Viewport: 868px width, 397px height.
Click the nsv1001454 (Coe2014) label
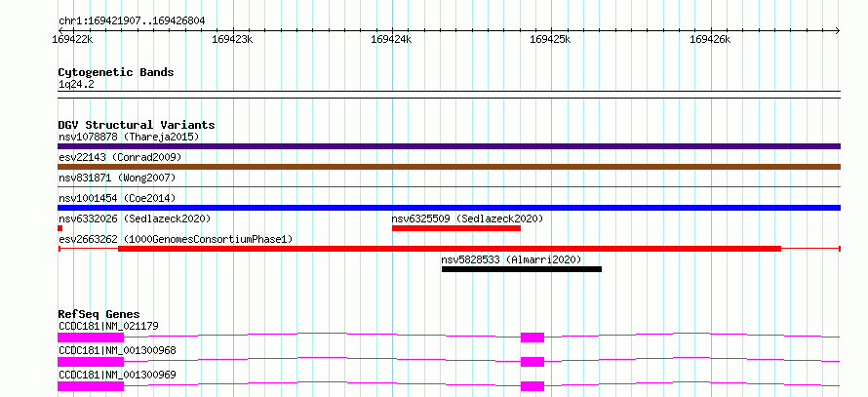click(117, 198)
